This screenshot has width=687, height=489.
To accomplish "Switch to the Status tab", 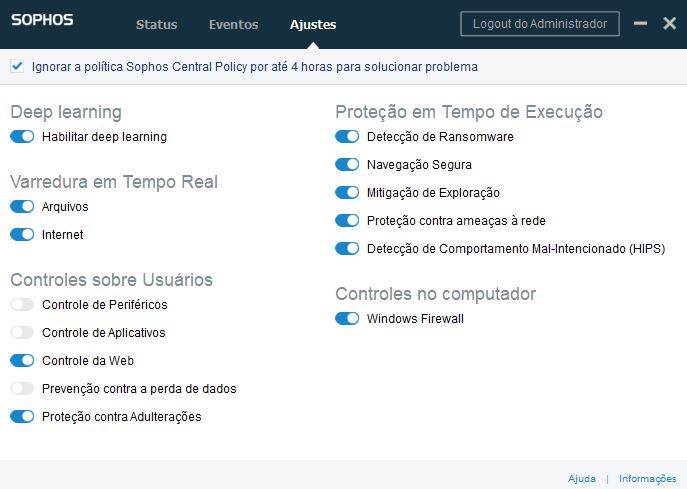I will click(156, 25).
